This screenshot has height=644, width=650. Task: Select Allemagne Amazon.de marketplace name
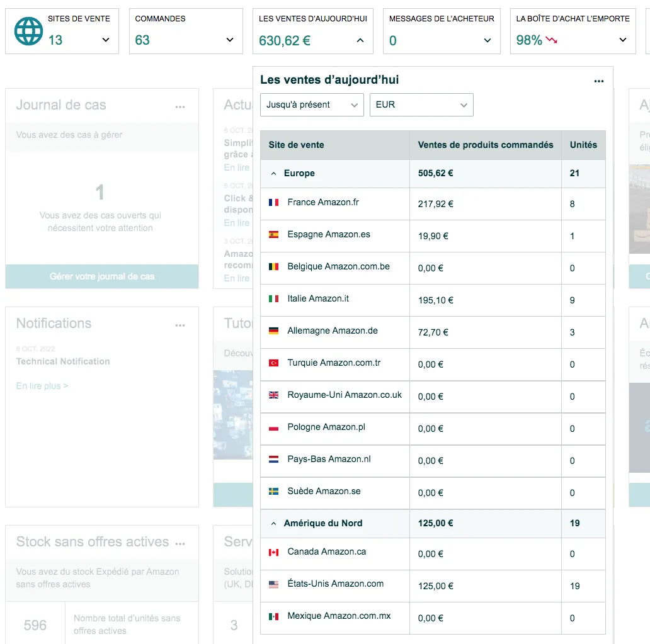333,330
